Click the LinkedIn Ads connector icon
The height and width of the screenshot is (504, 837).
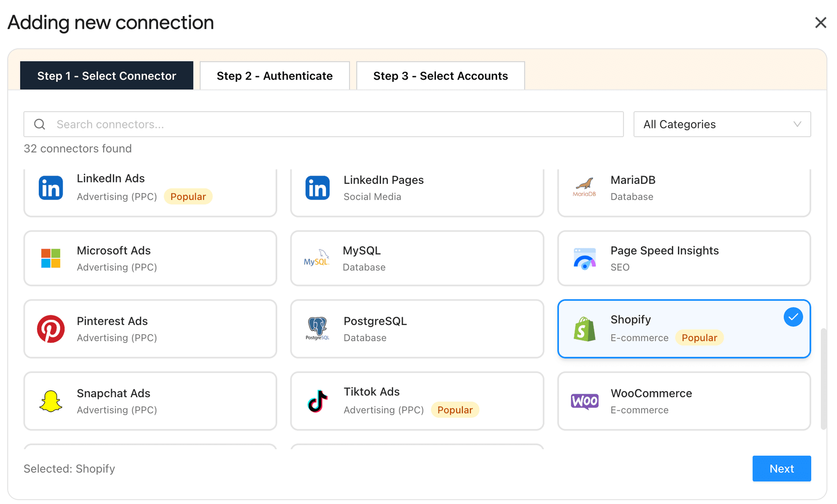pyautogui.click(x=51, y=188)
